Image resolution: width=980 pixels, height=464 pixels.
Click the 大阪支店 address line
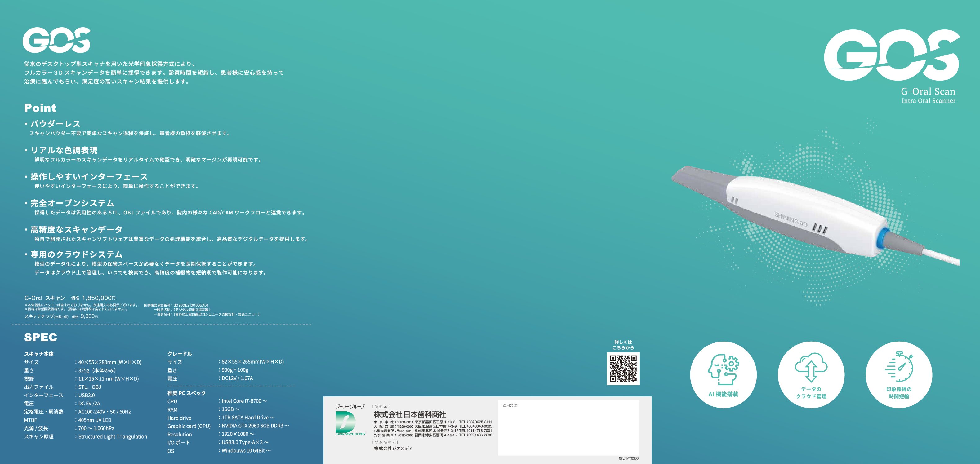(x=433, y=426)
